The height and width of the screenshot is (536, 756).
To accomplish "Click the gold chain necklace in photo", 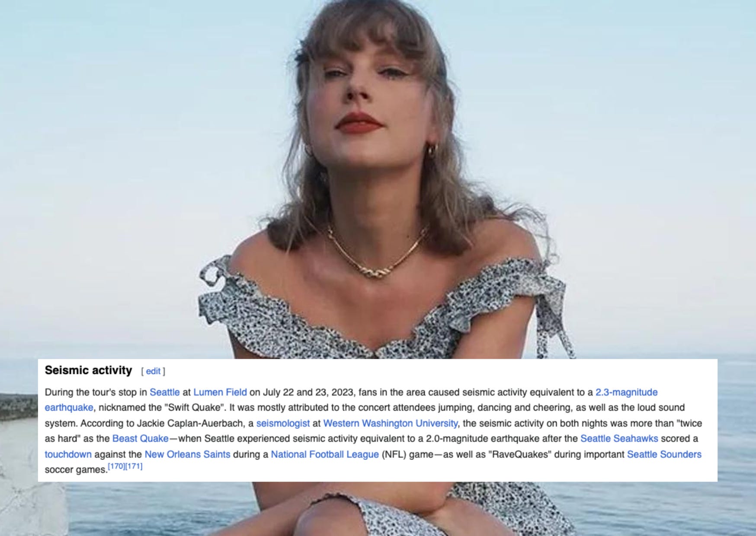I will (x=374, y=254).
